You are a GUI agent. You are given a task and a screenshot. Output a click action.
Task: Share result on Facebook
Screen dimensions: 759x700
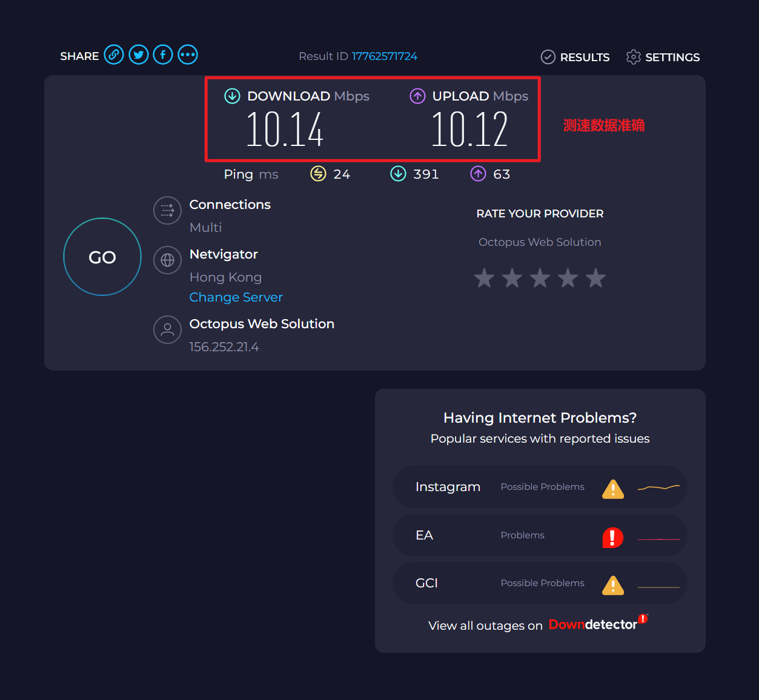163,55
